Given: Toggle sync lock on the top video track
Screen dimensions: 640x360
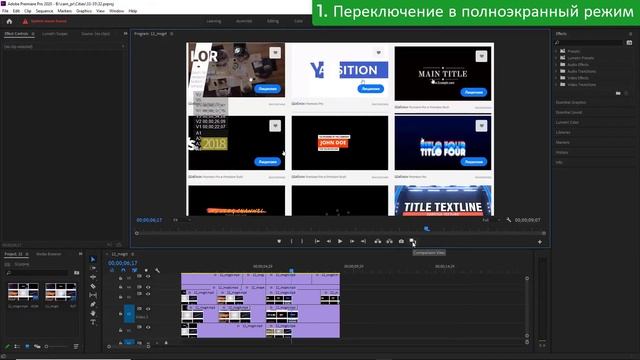Looking at the screenshot, I should coord(139,277).
